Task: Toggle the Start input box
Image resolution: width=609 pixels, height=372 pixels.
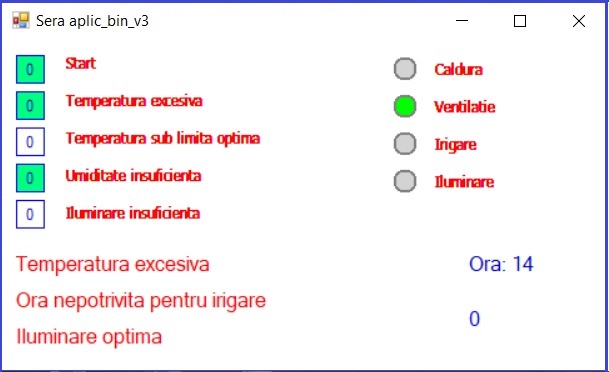Action: pyautogui.click(x=30, y=70)
